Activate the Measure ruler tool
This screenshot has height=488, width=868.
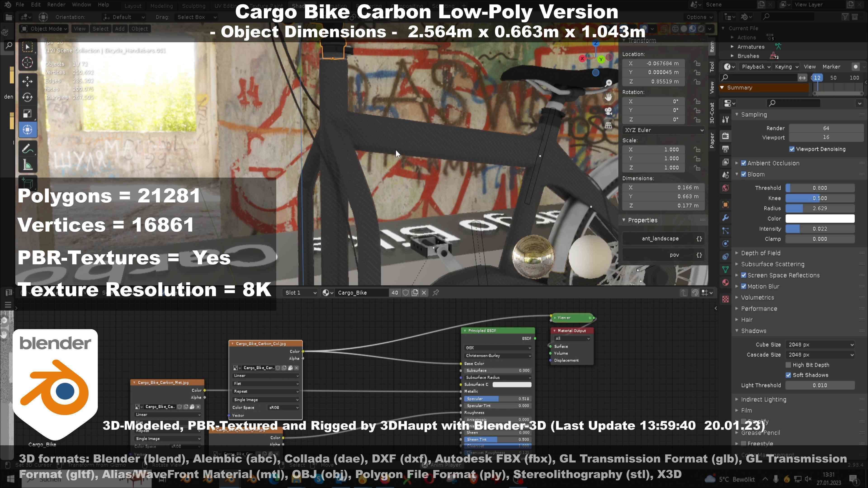coord(28,165)
